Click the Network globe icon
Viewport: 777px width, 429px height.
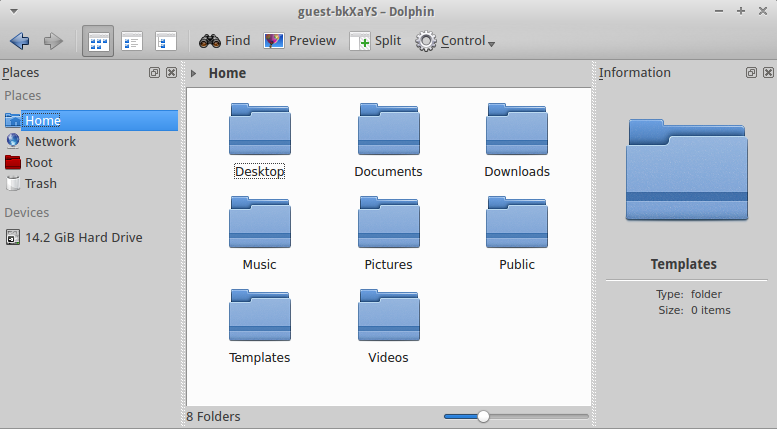point(13,141)
